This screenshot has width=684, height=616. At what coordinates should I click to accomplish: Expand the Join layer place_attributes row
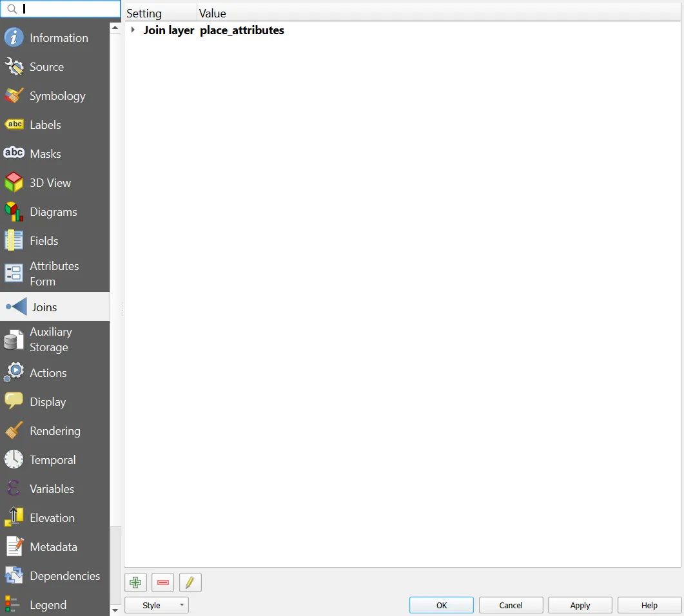pyautogui.click(x=133, y=30)
